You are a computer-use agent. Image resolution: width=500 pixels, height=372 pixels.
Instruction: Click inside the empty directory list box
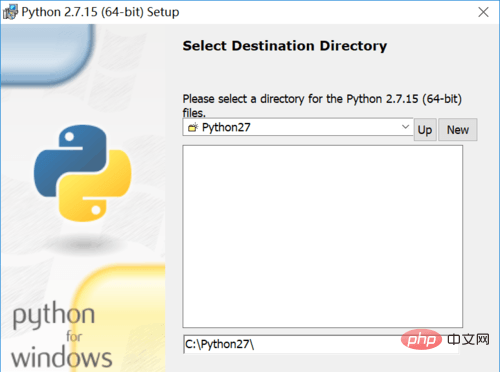coord(322,236)
